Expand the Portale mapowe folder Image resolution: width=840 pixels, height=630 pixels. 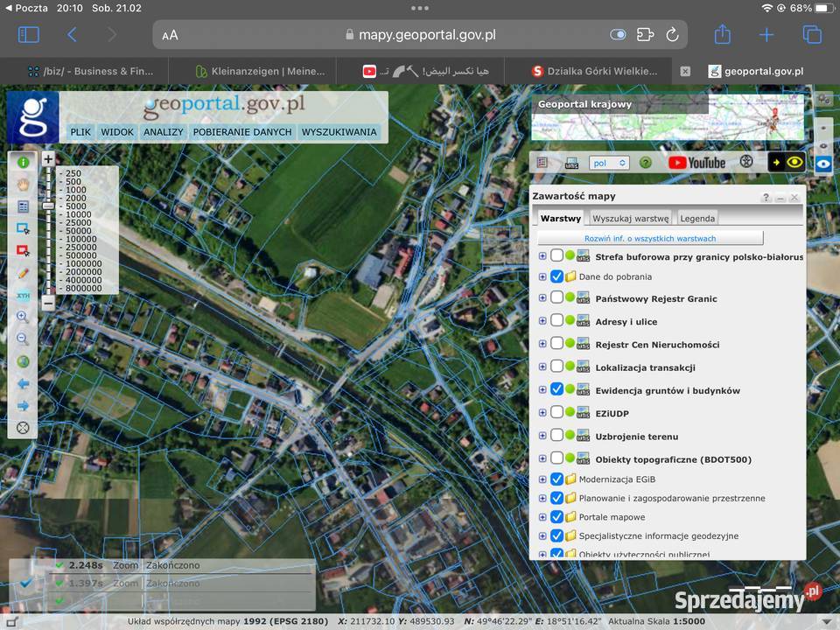[542, 517]
